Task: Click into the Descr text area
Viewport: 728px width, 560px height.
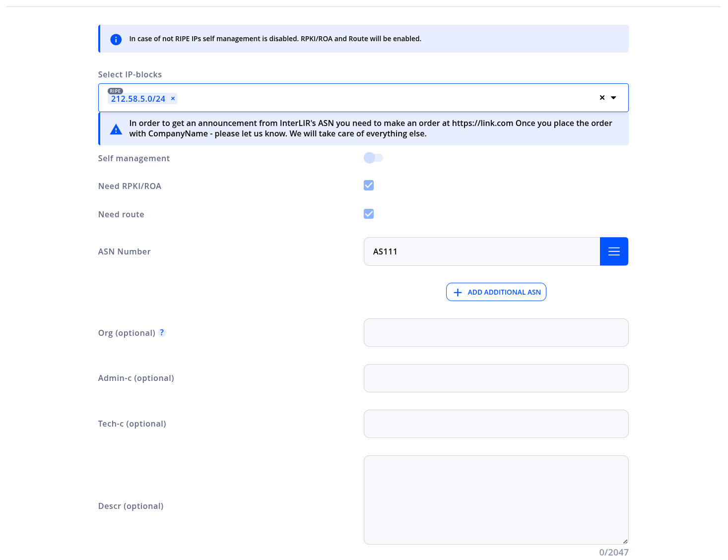Action: point(496,500)
